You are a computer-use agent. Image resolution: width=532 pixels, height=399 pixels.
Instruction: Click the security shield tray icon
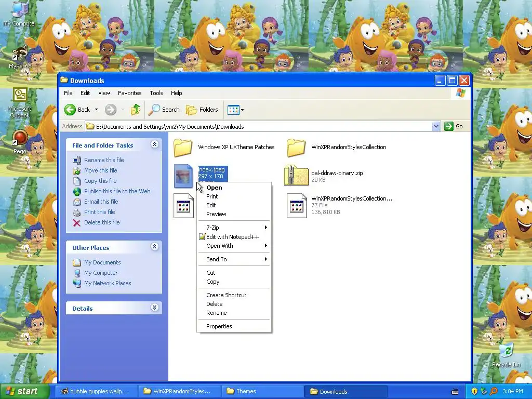(474, 392)
